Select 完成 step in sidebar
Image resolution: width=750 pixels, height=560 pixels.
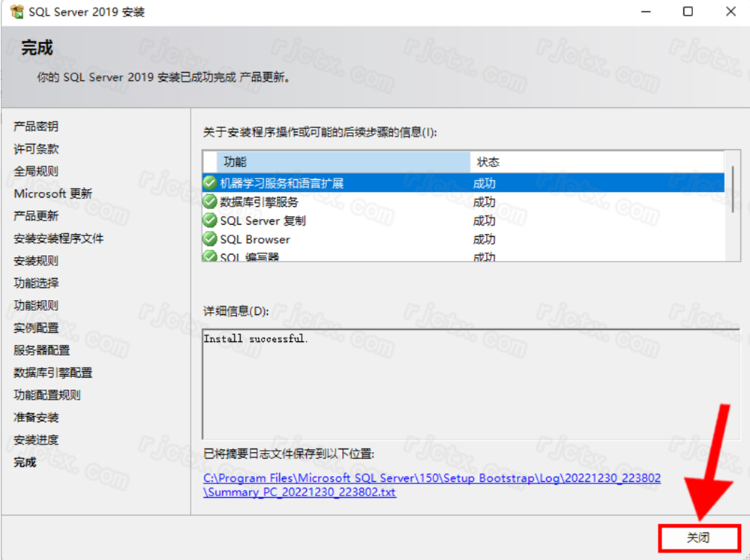(x=25, y=463)
